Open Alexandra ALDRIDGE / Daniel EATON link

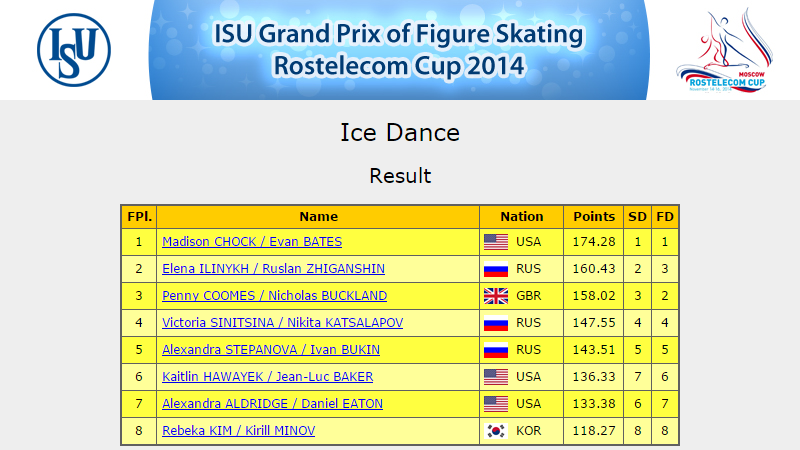(x=272, y=404)
